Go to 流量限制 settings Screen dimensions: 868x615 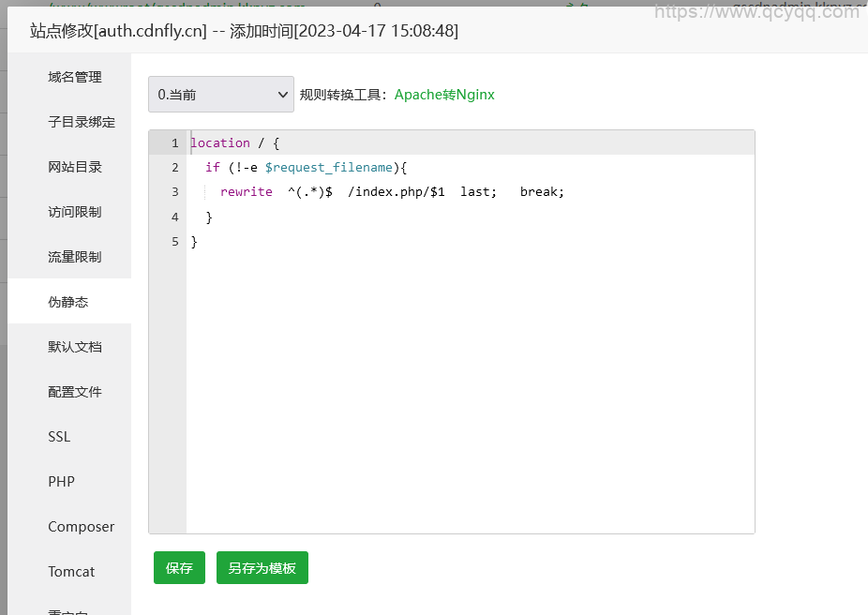point(75,257)
